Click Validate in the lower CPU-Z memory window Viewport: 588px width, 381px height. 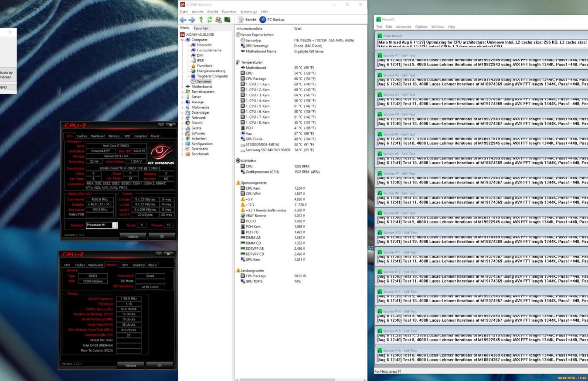click(x=131, y=364)
